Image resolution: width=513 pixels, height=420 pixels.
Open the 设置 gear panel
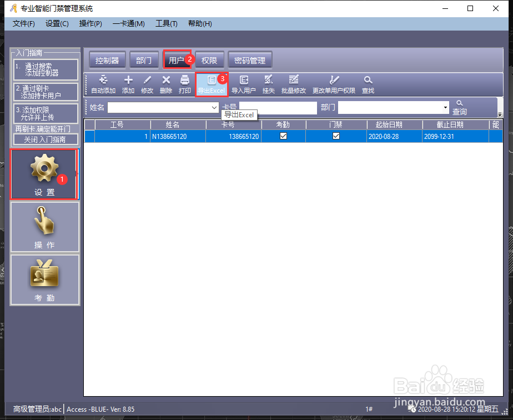[44, 174]
